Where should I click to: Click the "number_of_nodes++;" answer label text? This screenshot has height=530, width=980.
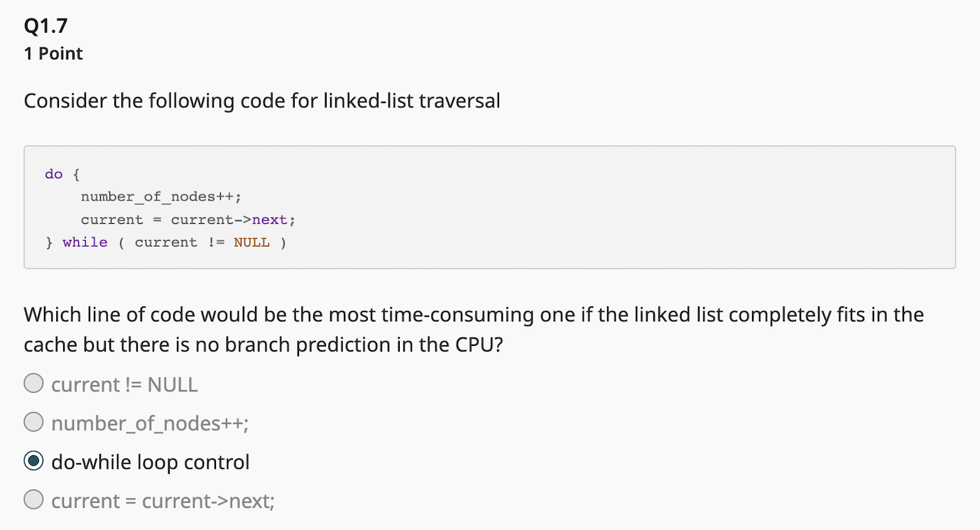pyautogui.click(x=150, y=424)
